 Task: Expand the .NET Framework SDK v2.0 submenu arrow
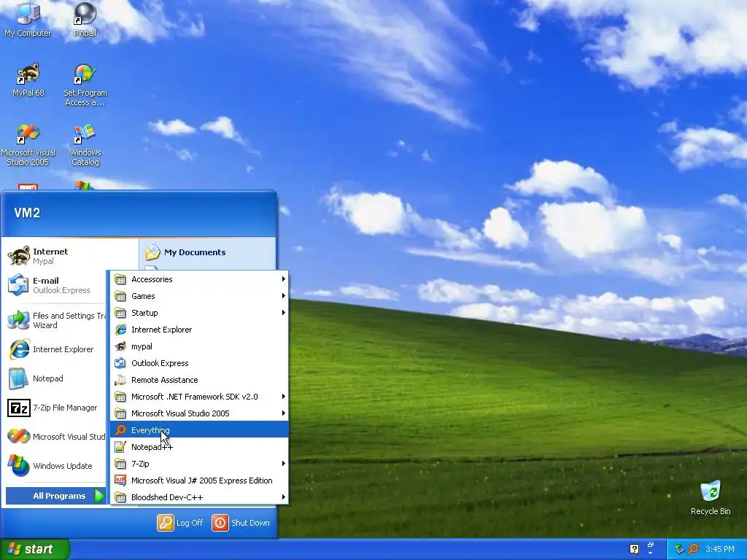click(284, 396)
